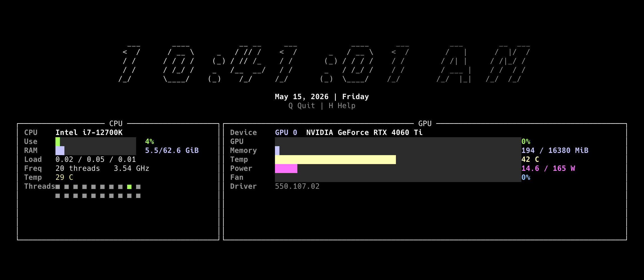Viewport: 644px width, 280px height.
Task: Click the Friday weekday text
Action: 355,97
